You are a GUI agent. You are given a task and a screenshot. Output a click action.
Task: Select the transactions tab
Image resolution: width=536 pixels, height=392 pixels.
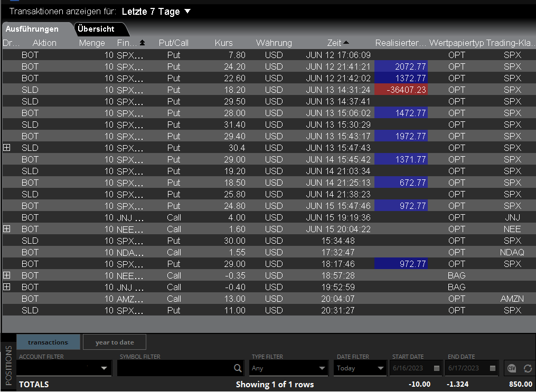(x=48, y=342)
